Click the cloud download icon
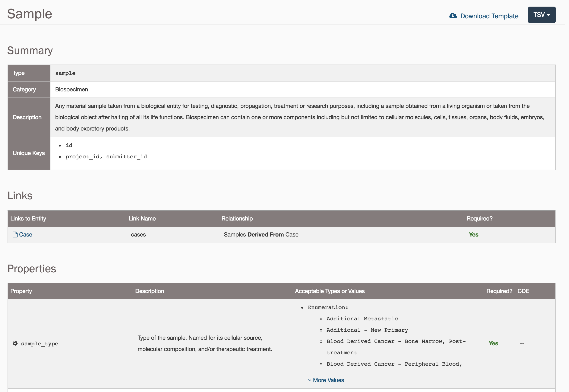 (453, 16)
